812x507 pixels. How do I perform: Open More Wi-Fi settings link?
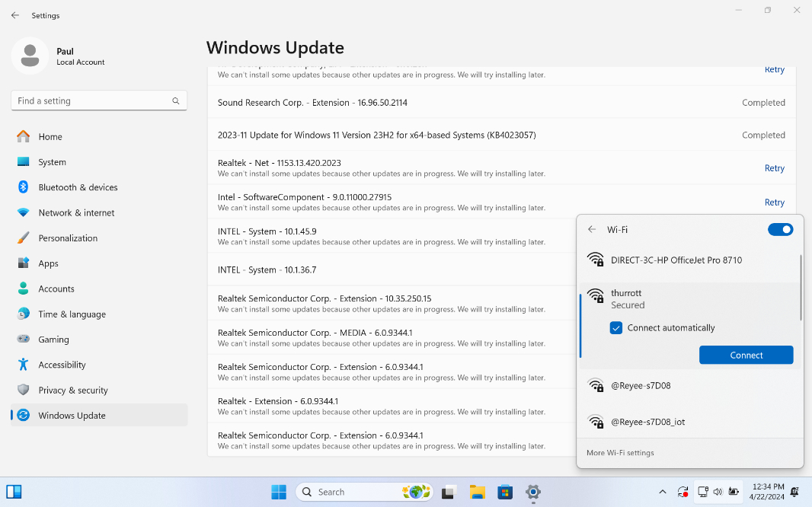[x=620, y=453]
